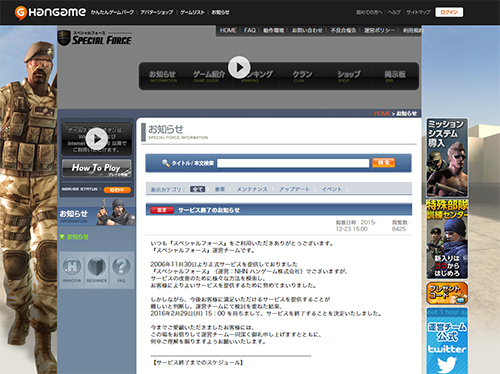Open the ショップ navigation menu item
The width and height of the screenshot is (500, 374).
[349, 76]
